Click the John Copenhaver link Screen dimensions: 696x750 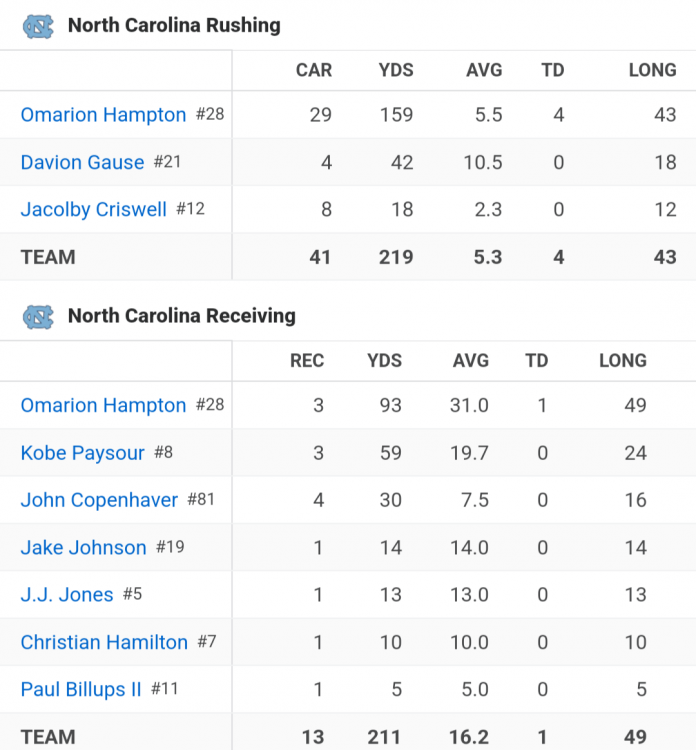click(x=99, y=500)
